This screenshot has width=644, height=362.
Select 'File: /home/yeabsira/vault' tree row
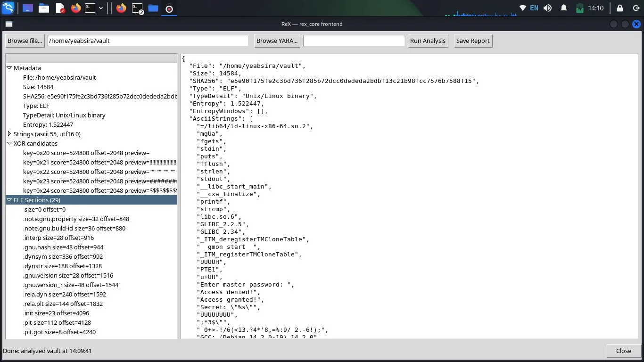[x=91, y=77]
